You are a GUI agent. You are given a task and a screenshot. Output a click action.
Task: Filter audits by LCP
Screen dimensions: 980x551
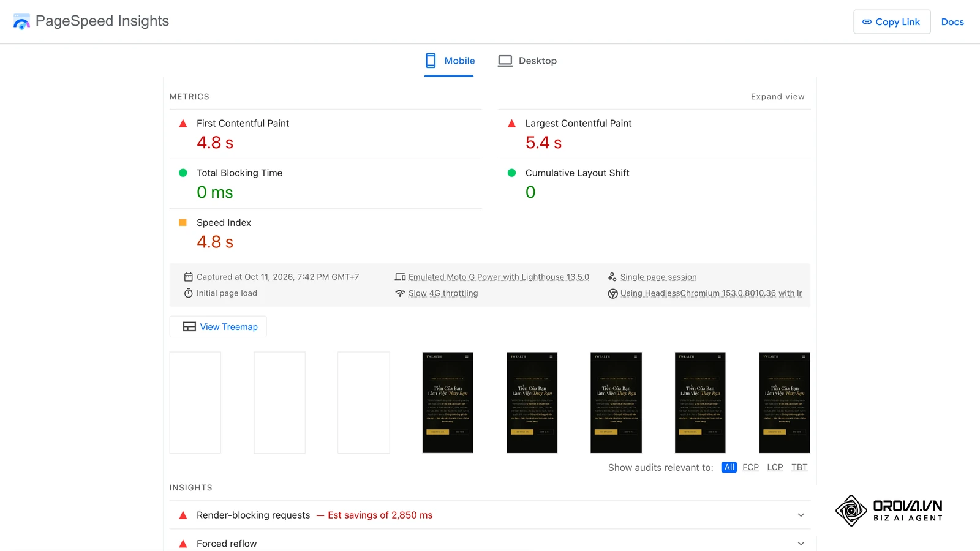click(775, 467)
